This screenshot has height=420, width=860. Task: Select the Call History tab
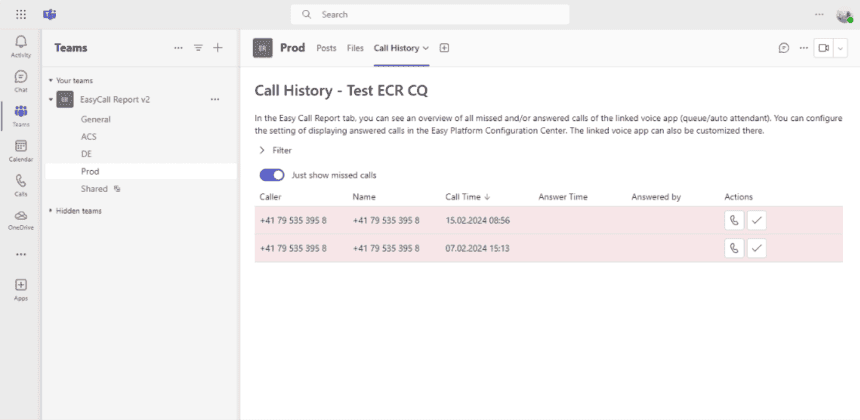click(397, 48)
